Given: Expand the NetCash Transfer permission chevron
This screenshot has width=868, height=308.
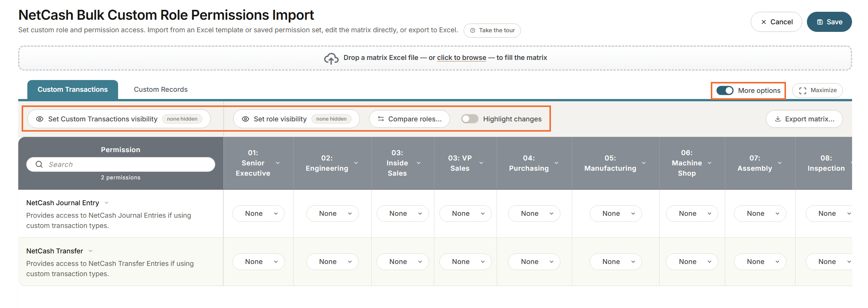Looking at the screenshot, I should 90,251.
